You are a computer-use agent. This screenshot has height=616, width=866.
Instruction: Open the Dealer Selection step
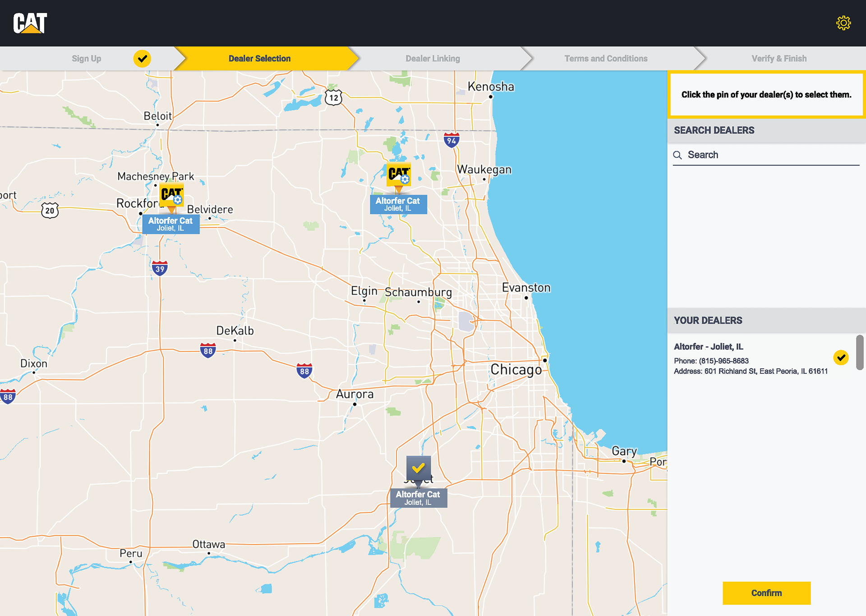259,59
